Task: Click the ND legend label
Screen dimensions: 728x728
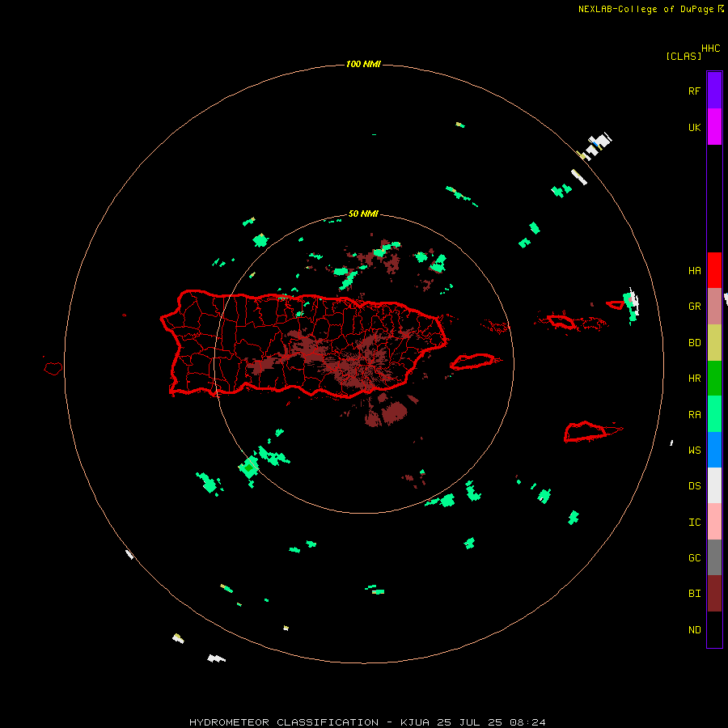Action: [x=694, y=629]
